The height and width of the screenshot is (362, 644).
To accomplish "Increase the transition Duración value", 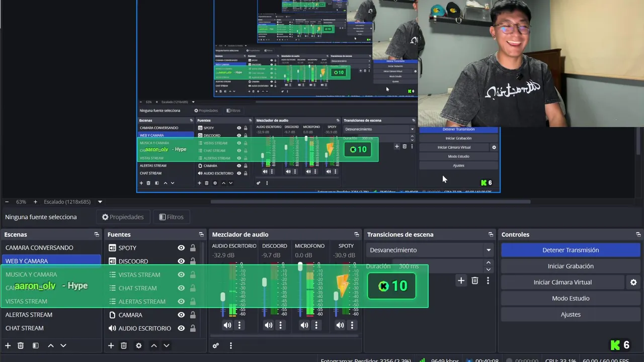I will (x=488, y=262).
